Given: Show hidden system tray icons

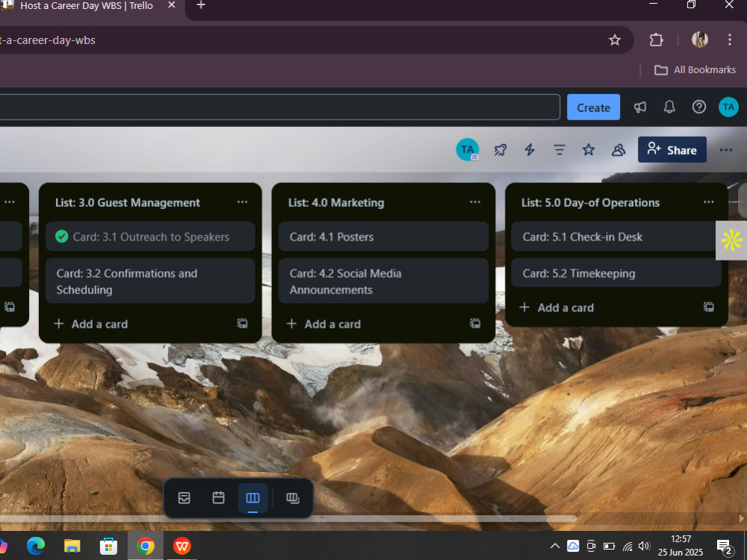Looking at the screenshot, I should [554, 546].
